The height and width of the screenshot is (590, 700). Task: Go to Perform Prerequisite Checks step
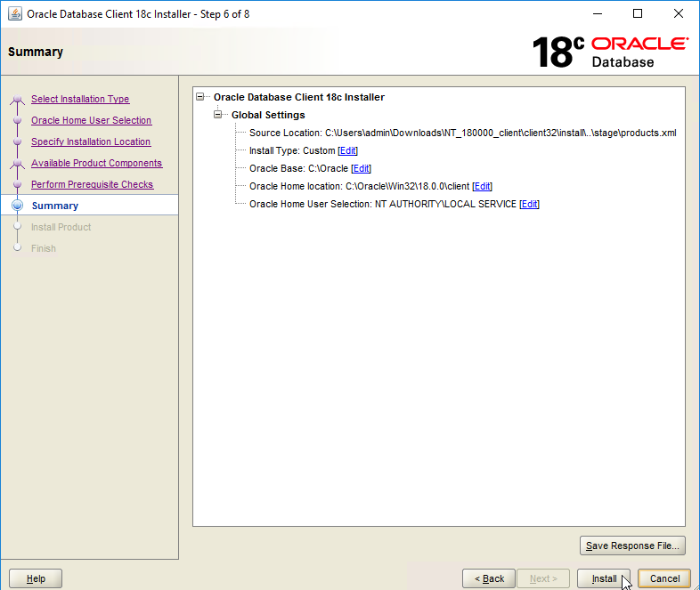tap(93, 184)
